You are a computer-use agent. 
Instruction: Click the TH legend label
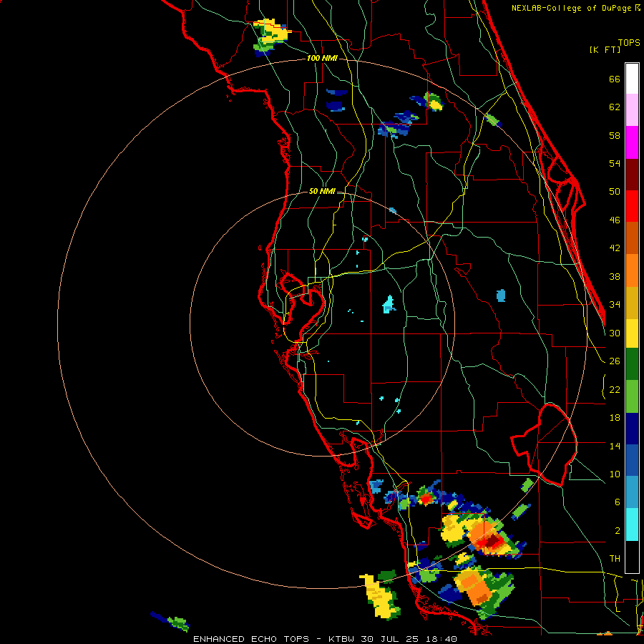click(615, 559)
